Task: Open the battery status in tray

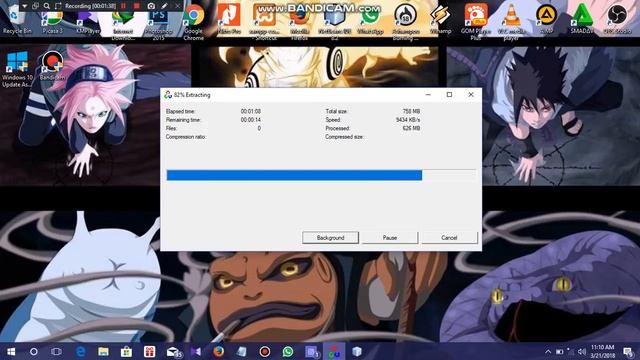Action: 560,351
